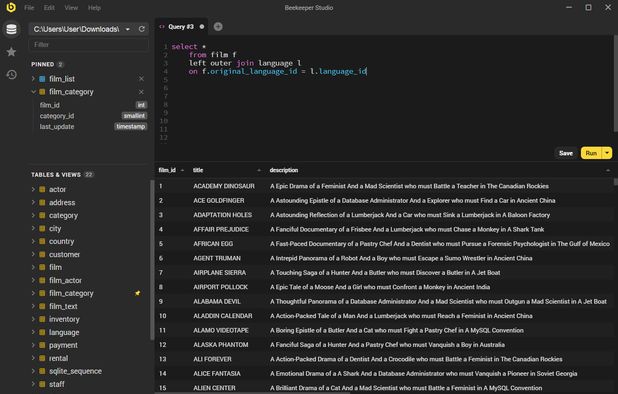Click the city table icon
Viewport: 618px width, 394px height.
point(42,229)
